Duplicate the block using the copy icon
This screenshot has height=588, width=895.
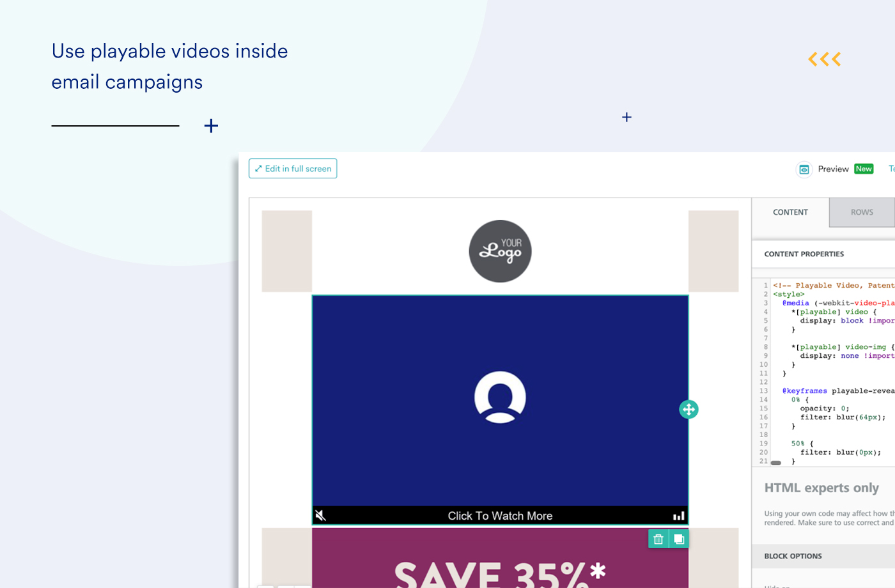point(678,539)
